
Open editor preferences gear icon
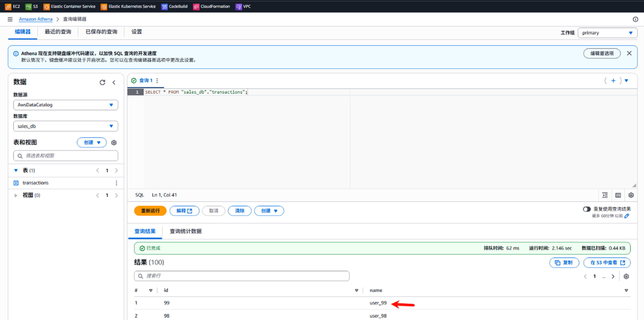coord(631,195)
